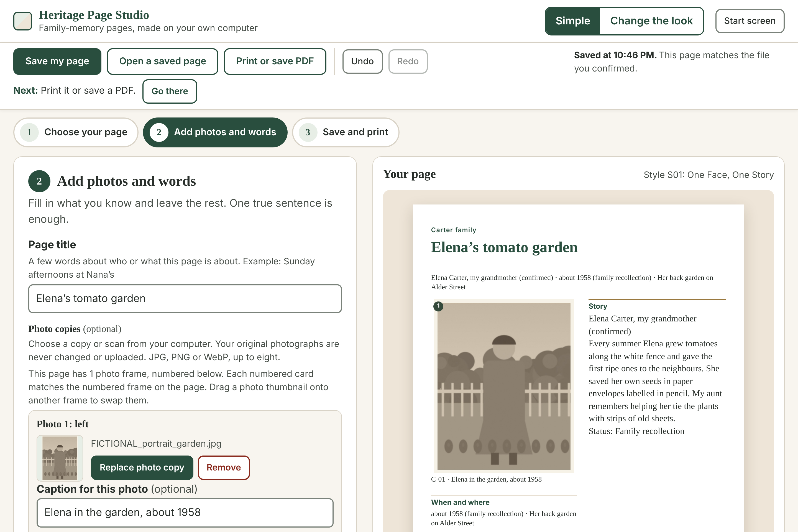Click the number 1 frame badge on the preview photo
Screen dimensions: 798x532
[x=438, y=306]
